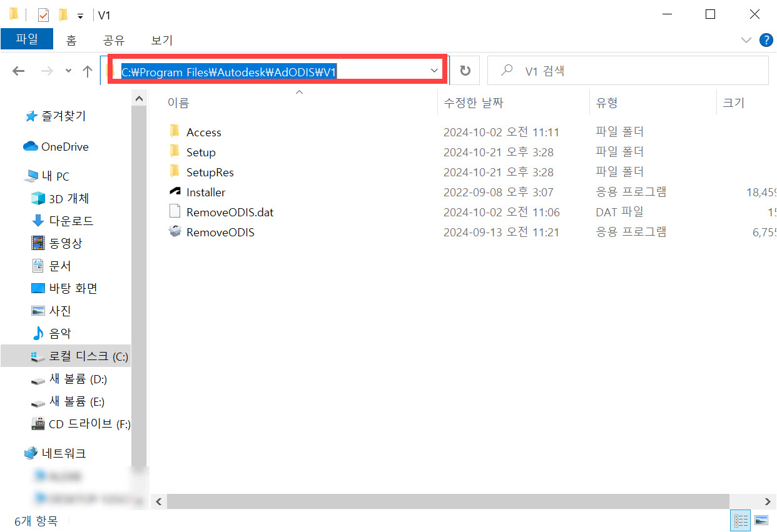Click the 2022-09-08 오후 3:07 date cell

498,192
